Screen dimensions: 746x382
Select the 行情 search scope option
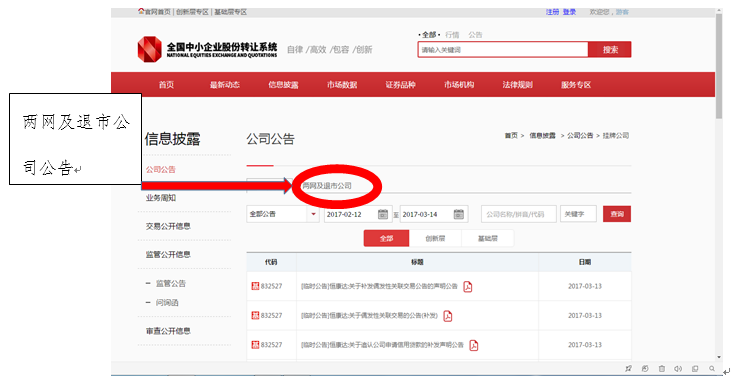click(452, 35)
